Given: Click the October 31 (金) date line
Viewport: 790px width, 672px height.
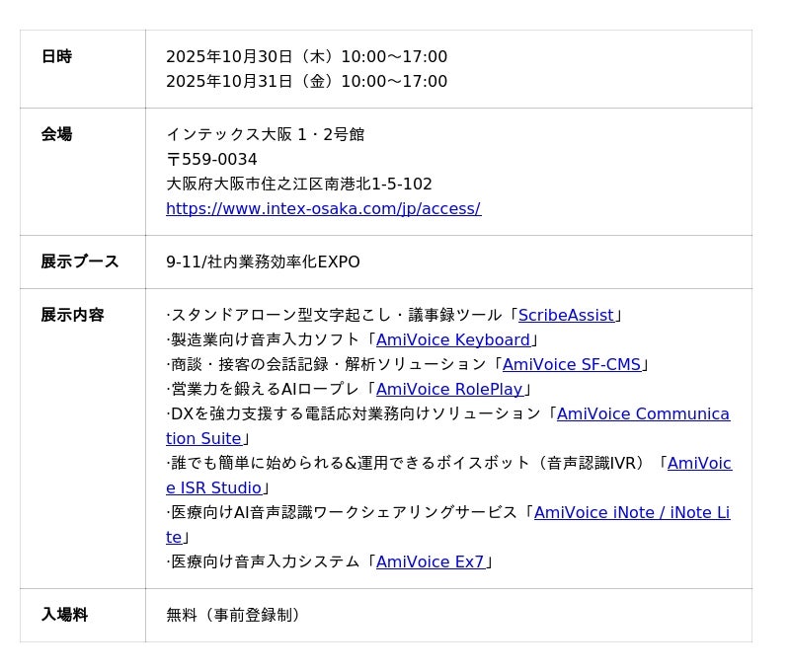Looking at the screenshot, I should point(306,82).
